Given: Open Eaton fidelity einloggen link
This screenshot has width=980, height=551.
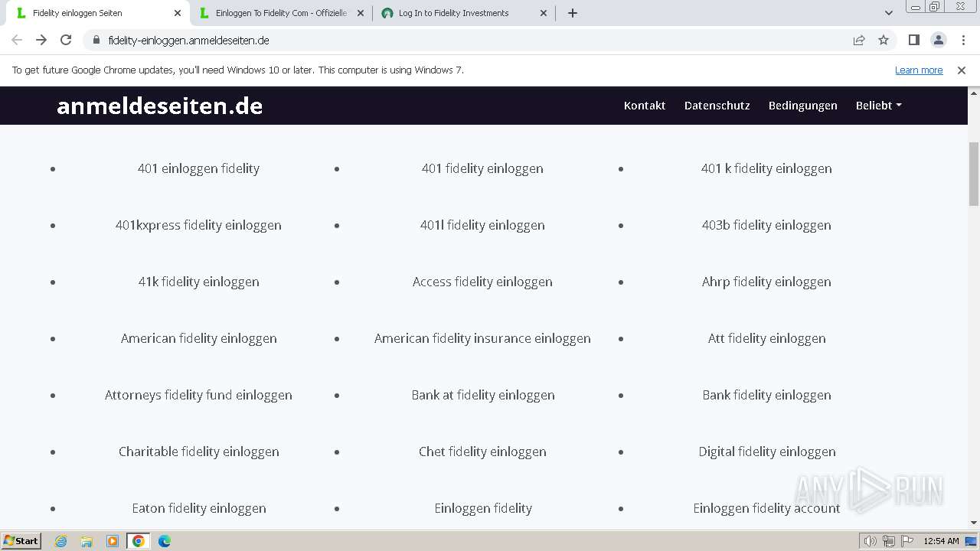Looking at the screenshot, I should click(x=198, y=508).
